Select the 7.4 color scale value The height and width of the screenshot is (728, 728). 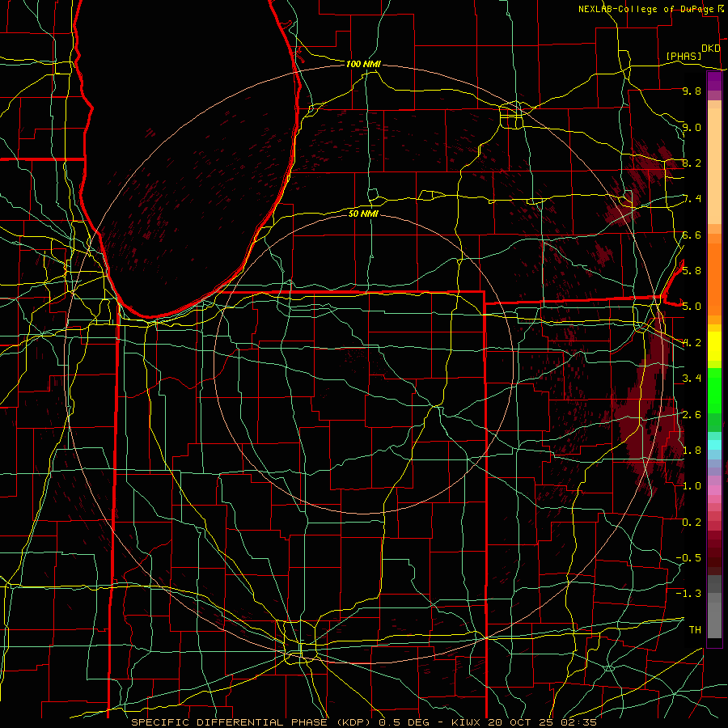692,199
